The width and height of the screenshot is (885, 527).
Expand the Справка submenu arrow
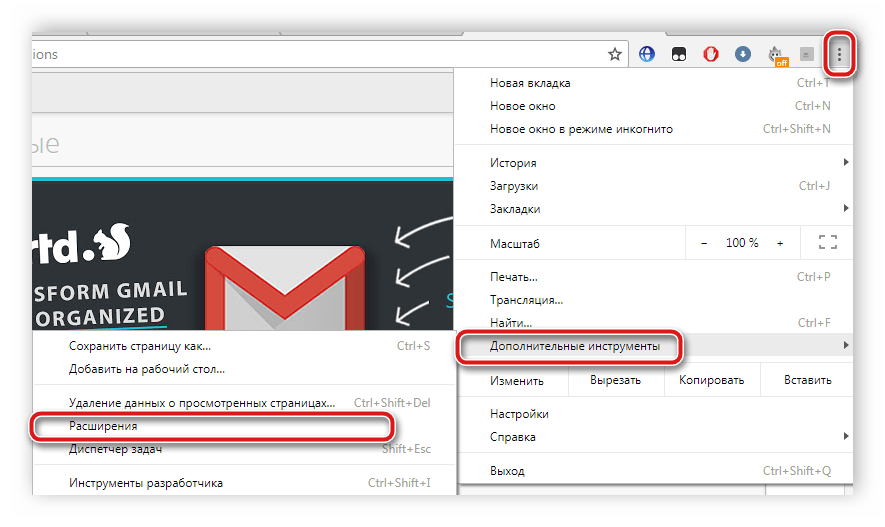pyautogui.click(x=845, y=436)
